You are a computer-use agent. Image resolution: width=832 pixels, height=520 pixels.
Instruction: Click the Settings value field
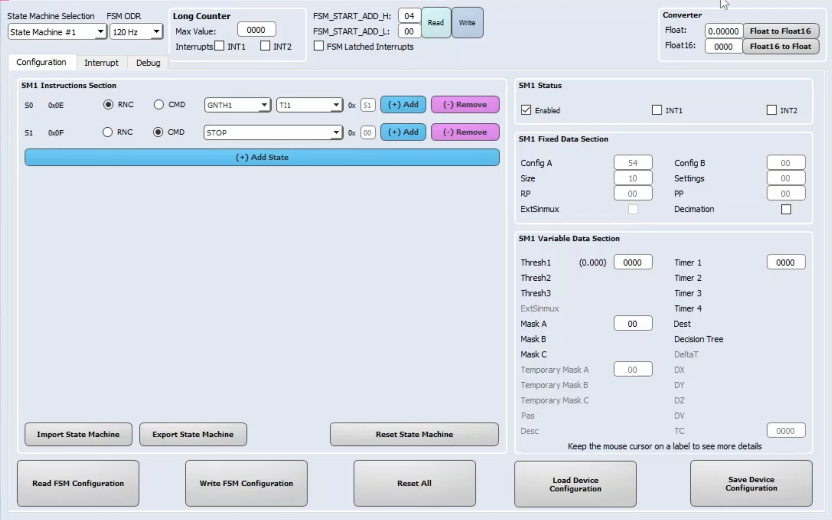coord(786,178)
